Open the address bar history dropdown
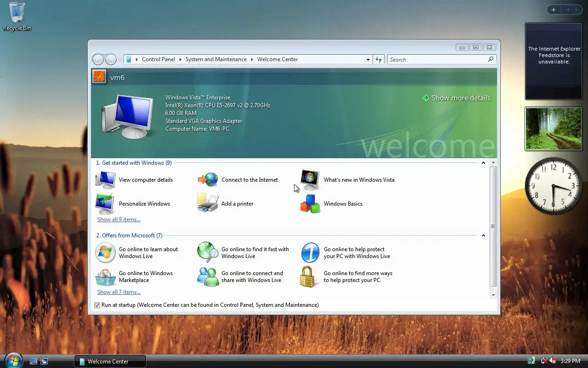Image resolution: width=588 pixels, height=368 pixels. coord(368,59)
